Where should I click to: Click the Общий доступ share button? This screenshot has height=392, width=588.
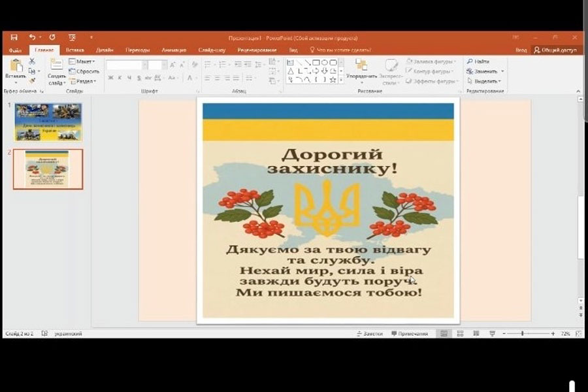[x=555, y=50]
